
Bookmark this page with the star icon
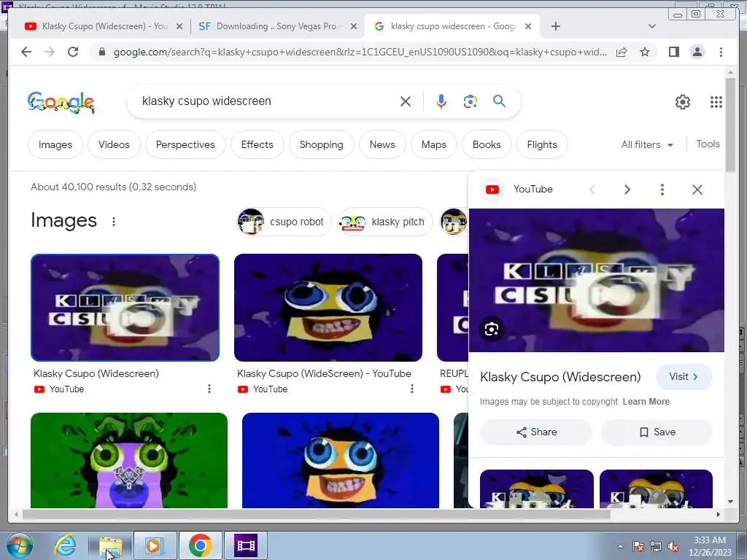coord(645,52)
